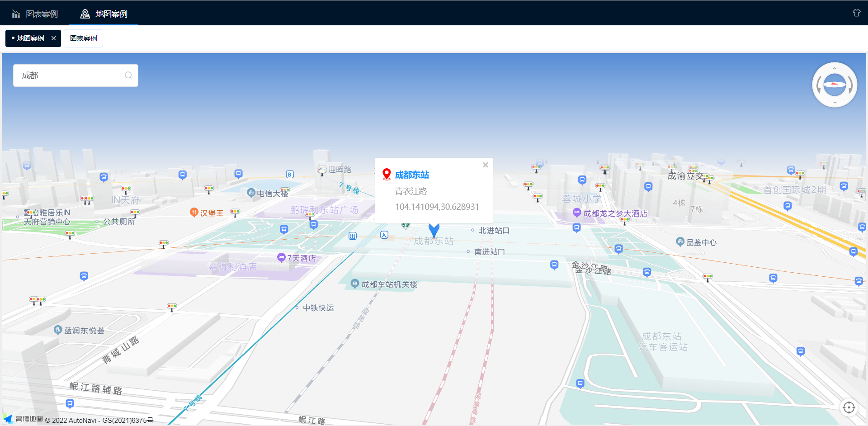
Task: Click the 品鉴中心 POI icon
Action: [x=680, y=242]
